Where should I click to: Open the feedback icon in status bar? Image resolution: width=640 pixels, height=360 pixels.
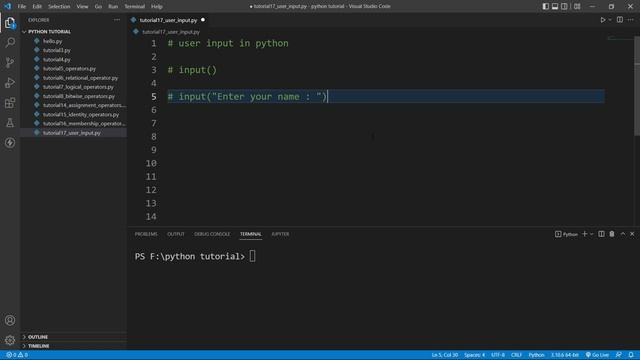pyautogui.click(x=619, y=355)
